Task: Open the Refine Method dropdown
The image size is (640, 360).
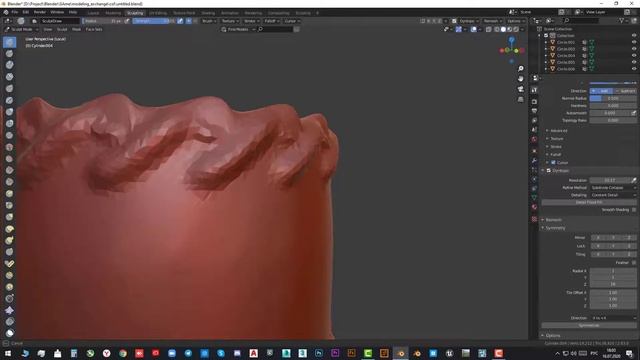Action: 613,188
